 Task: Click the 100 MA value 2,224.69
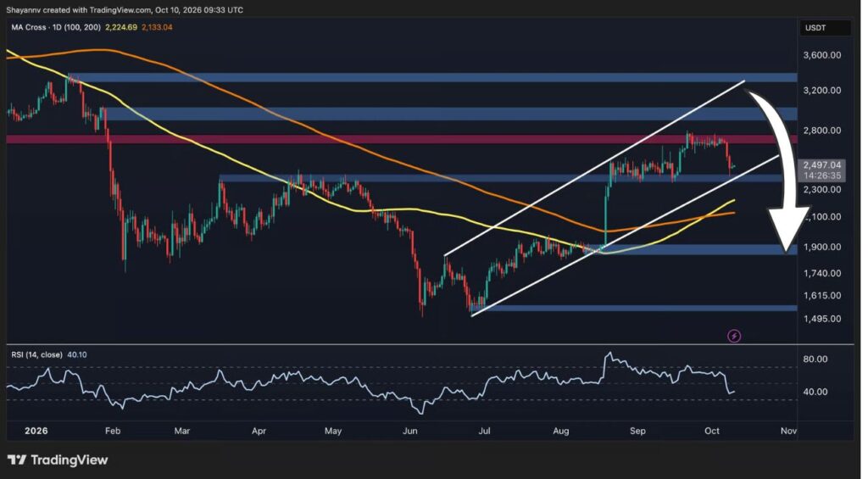tap(121, 27)
